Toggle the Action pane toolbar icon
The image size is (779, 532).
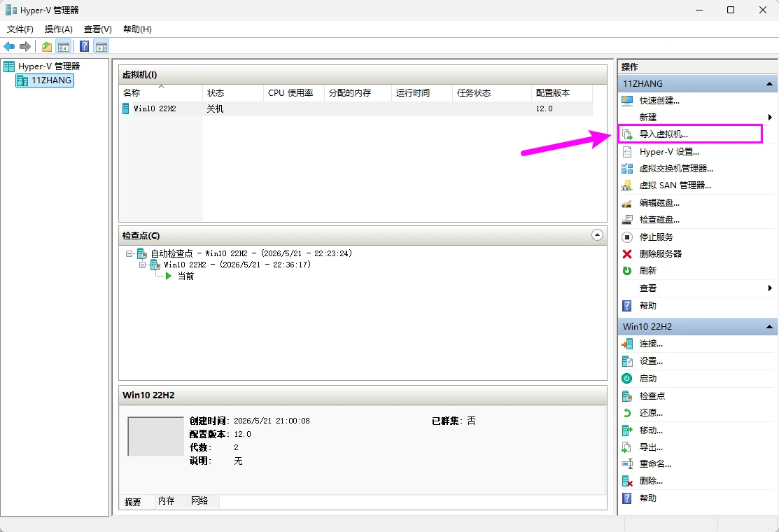point(101,47)
